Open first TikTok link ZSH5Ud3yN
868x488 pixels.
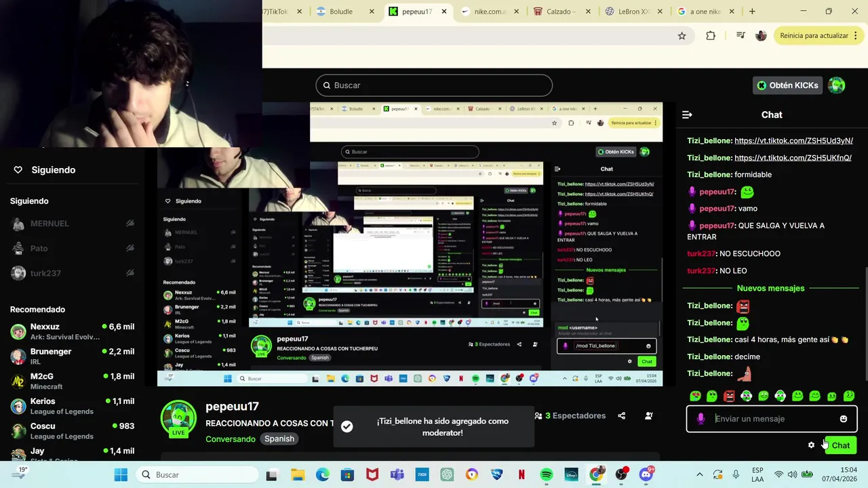coord(793,141)
